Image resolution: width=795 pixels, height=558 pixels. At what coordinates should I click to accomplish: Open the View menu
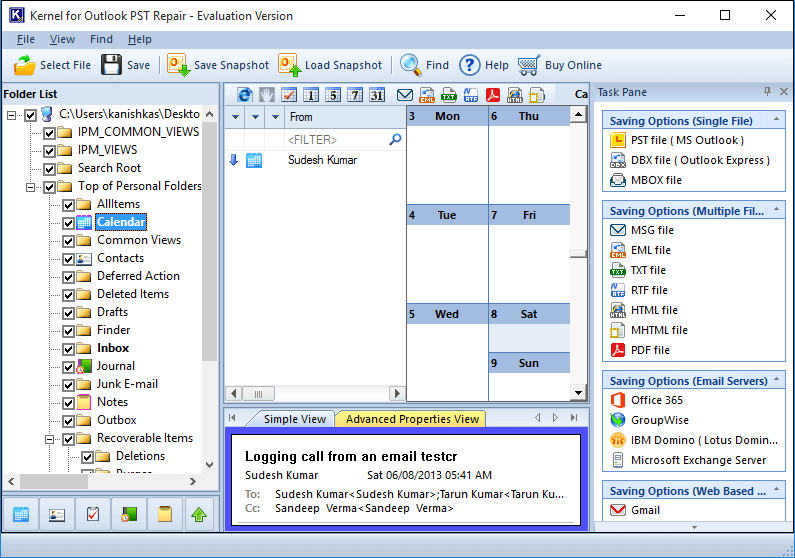coord(62,39)
